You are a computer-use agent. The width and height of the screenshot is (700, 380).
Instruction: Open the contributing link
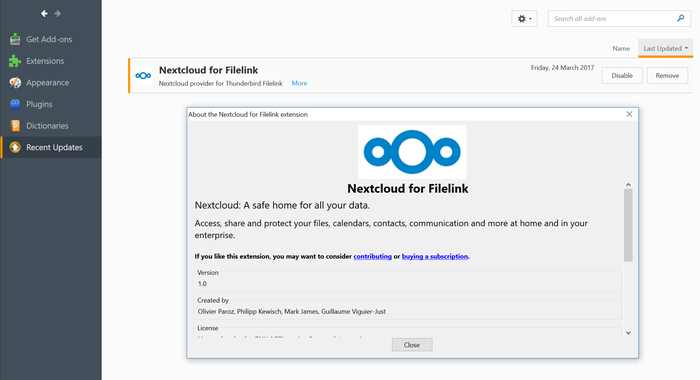coord(372,256)
